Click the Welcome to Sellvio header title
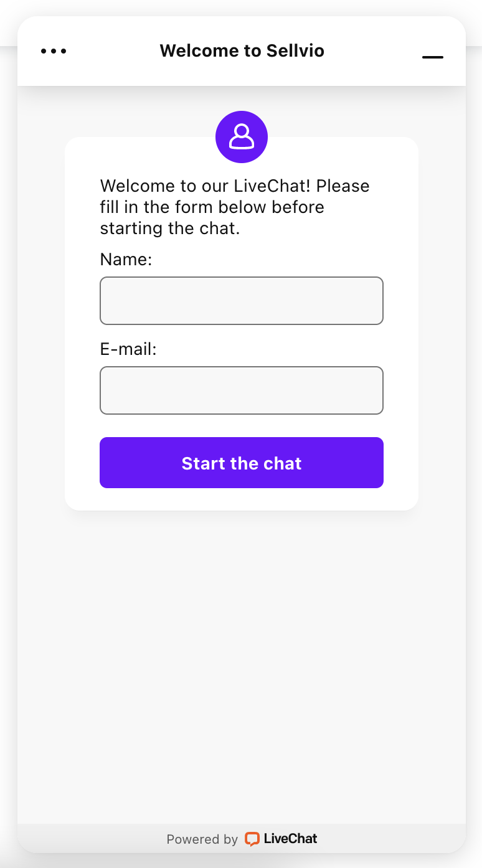 pyautogui.click(x=242, y=50)
